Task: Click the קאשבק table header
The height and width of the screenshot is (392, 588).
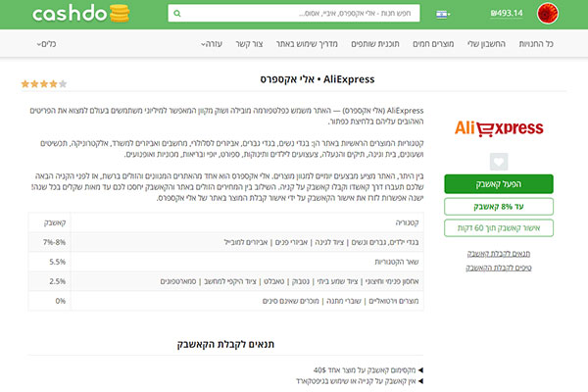Action: point(55,222)
